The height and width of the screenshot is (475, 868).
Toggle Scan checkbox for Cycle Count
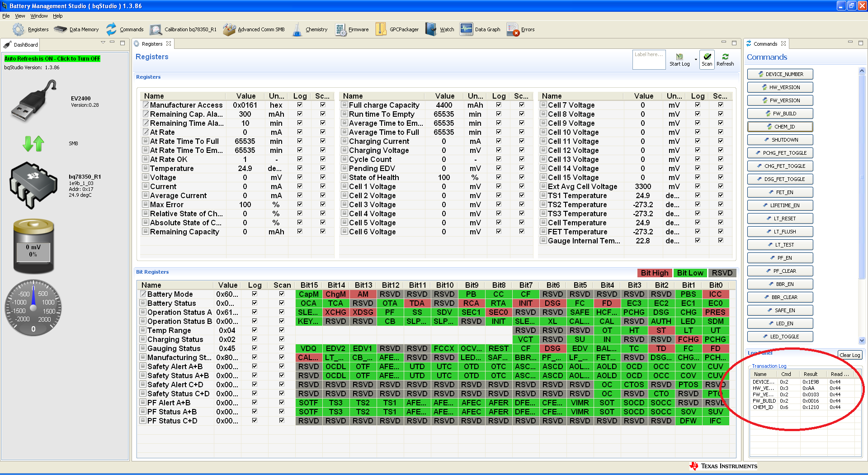point(522,159)
